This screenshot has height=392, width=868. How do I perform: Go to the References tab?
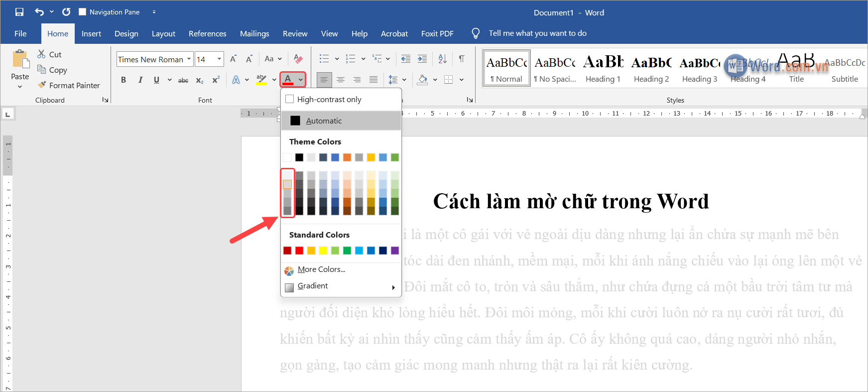pos(208,33)
